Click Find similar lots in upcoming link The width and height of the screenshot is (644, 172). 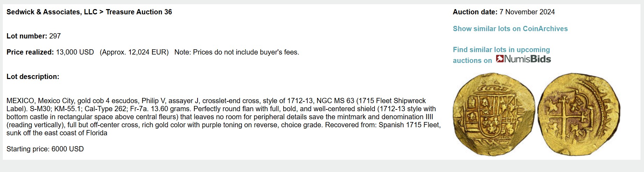501,50
